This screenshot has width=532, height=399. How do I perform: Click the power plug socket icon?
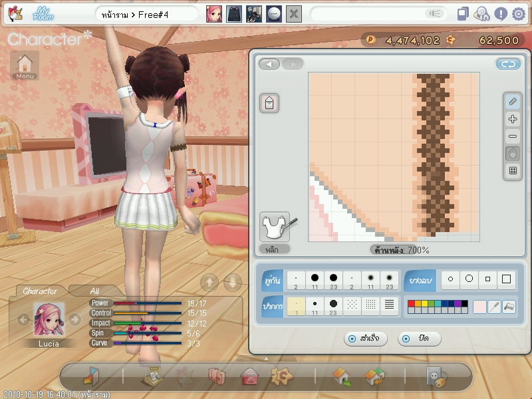click(437, 376)
